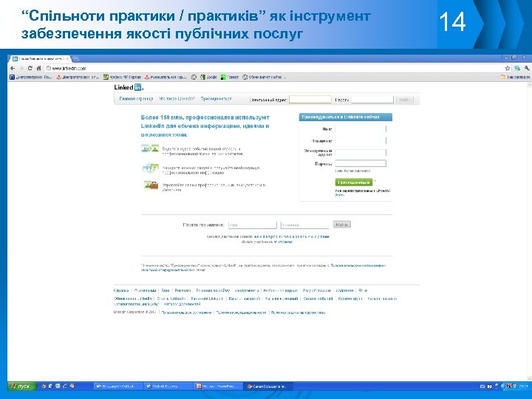Viewport: 532px width, 399px height.
Task: Click the password field in top login bar
Action: (372, 100)
